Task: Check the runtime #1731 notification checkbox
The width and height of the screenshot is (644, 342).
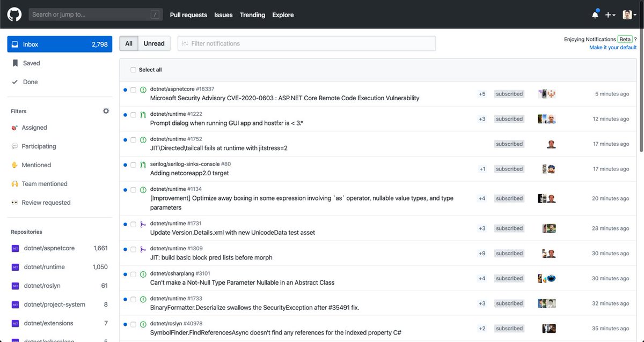Action: (x=133, y=224)
